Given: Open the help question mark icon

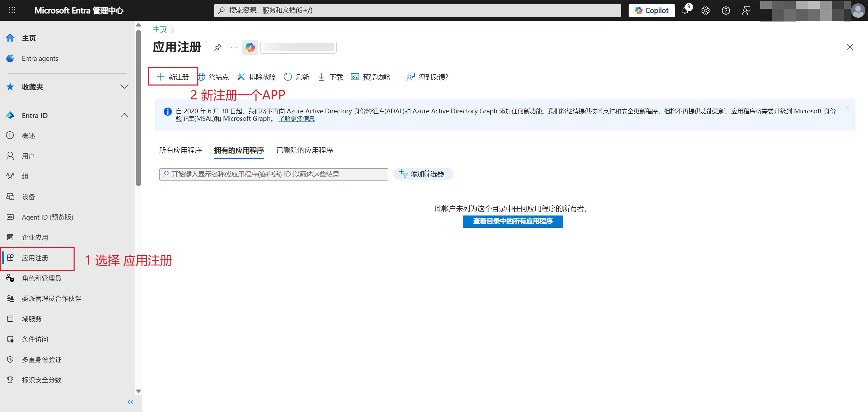Looking at the screenshot, I should tap(726, 11).
